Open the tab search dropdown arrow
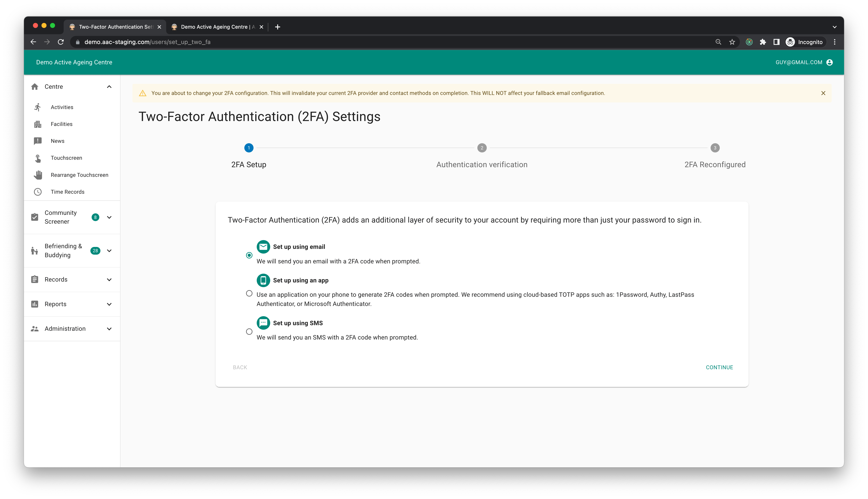Screen dimensions: 868x499 [834, 27]
